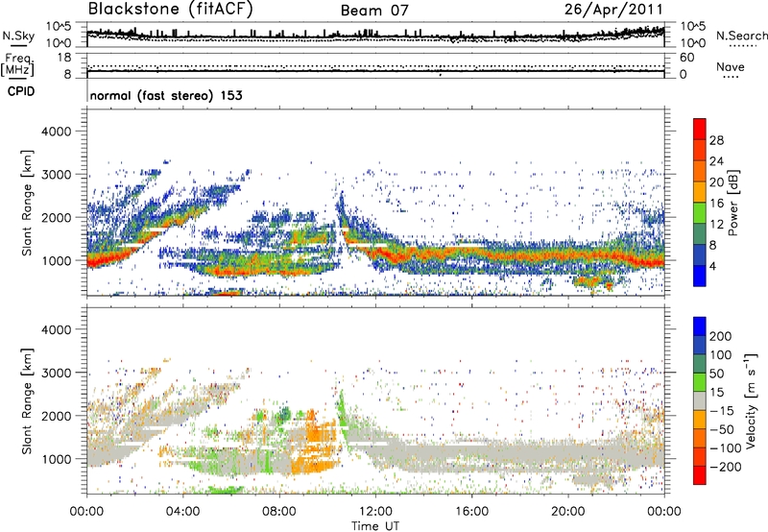Click the 'Nave' legend label
Viewport: 768px width, 532px height.
[731, 67]
